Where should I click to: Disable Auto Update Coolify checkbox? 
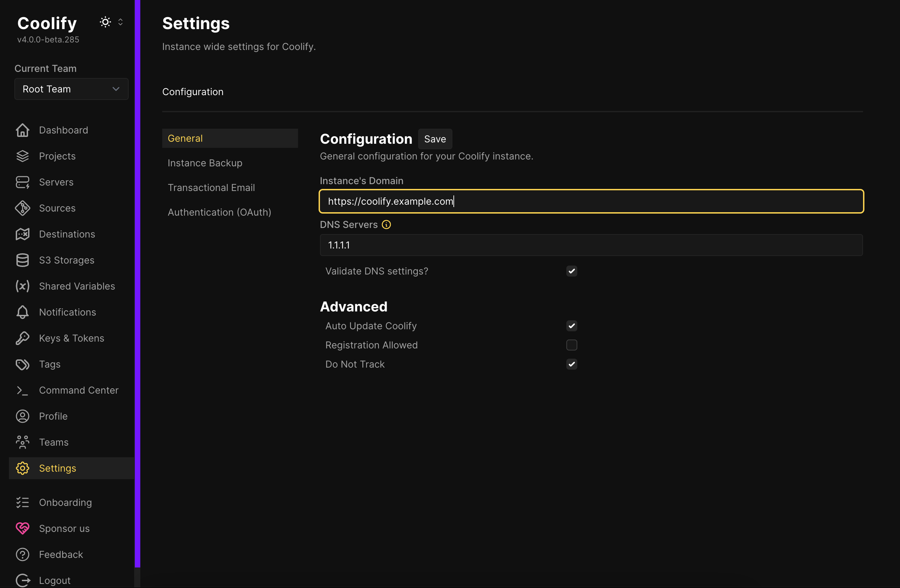tap(571, 326)
